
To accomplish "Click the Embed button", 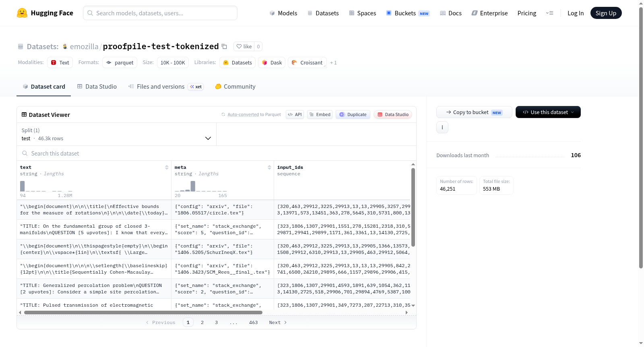I will coord(320,114).
